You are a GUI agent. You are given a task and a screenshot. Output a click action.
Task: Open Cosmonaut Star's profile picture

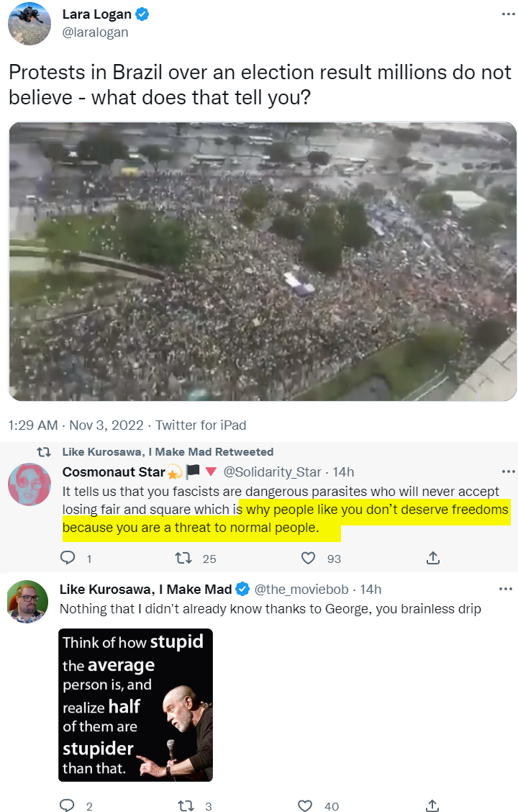coord(28,484)
